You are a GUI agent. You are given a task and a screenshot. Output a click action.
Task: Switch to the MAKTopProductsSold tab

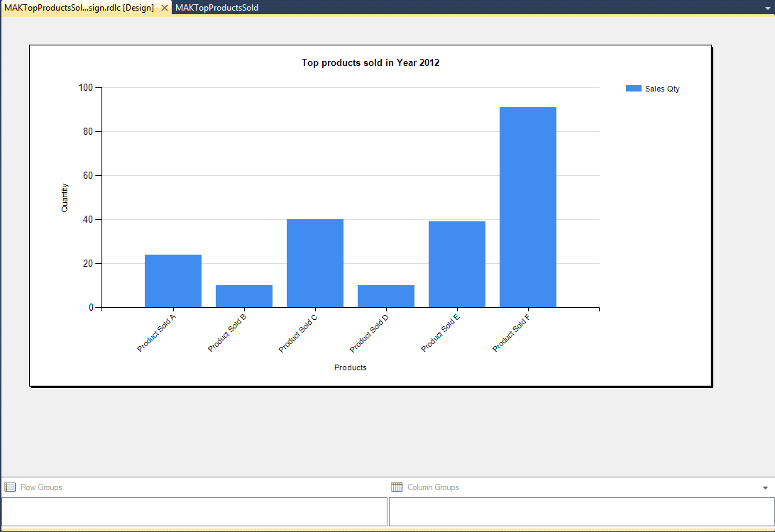216,8
